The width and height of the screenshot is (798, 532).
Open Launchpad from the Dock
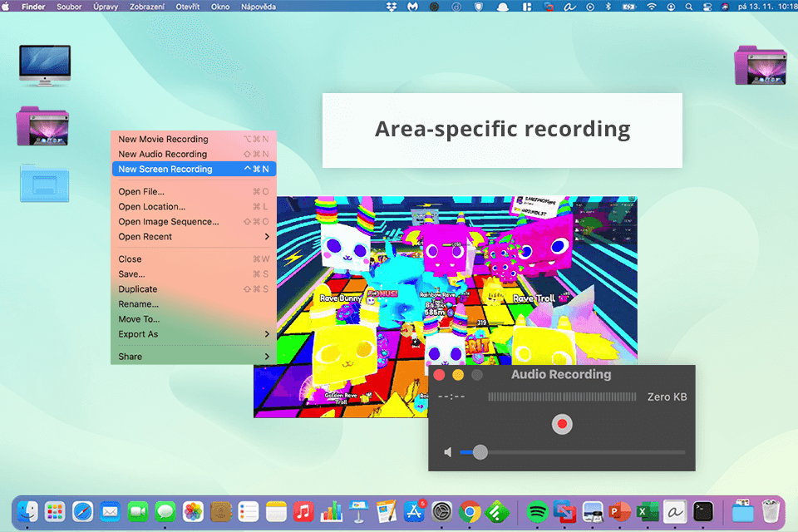(55, 512)
